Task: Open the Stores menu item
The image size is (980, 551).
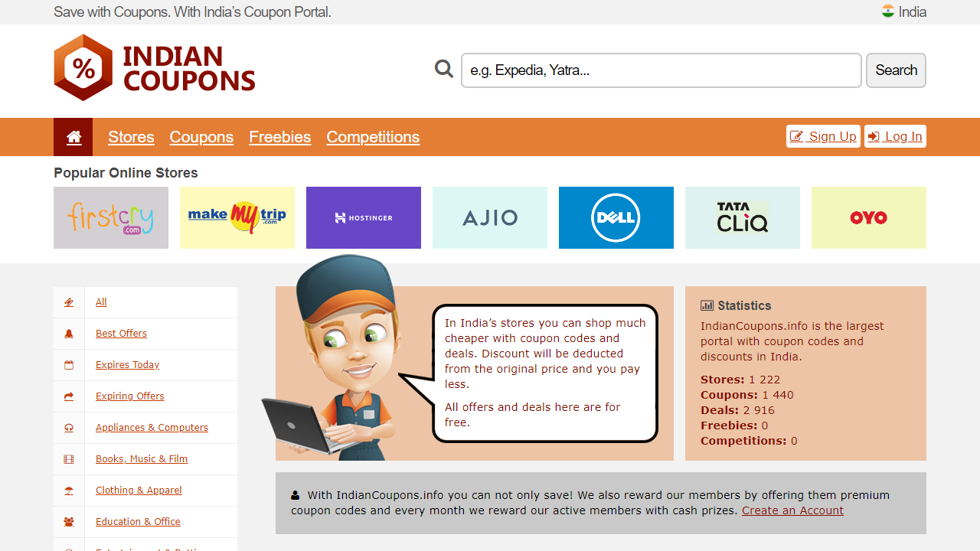Action: tap(131, 137)
